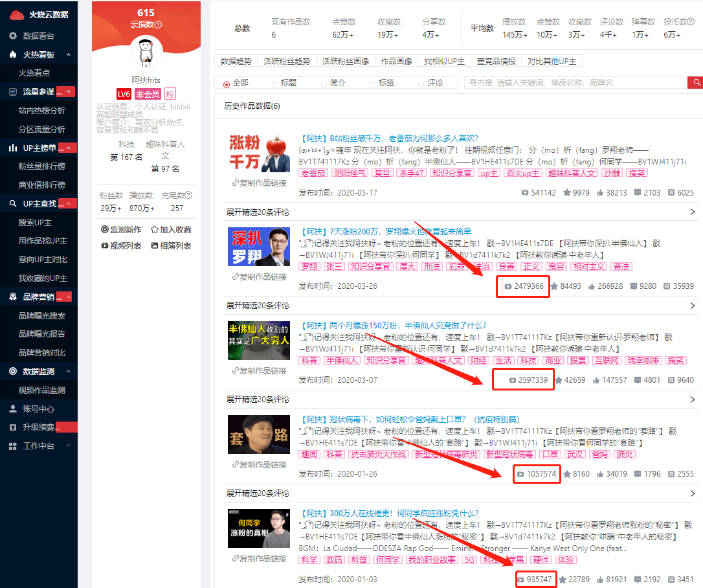Click the 火烧云数据 cloud logo
703x588 pixels.
(16, 15)
